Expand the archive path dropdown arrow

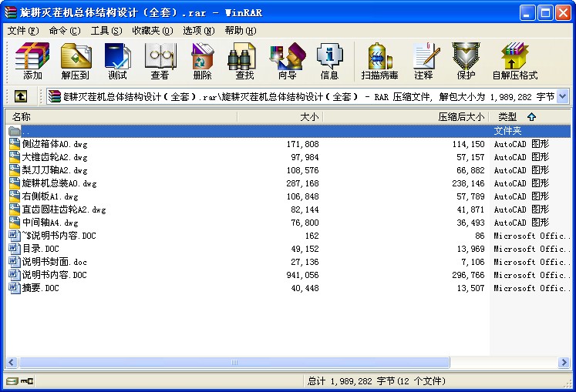562,96
